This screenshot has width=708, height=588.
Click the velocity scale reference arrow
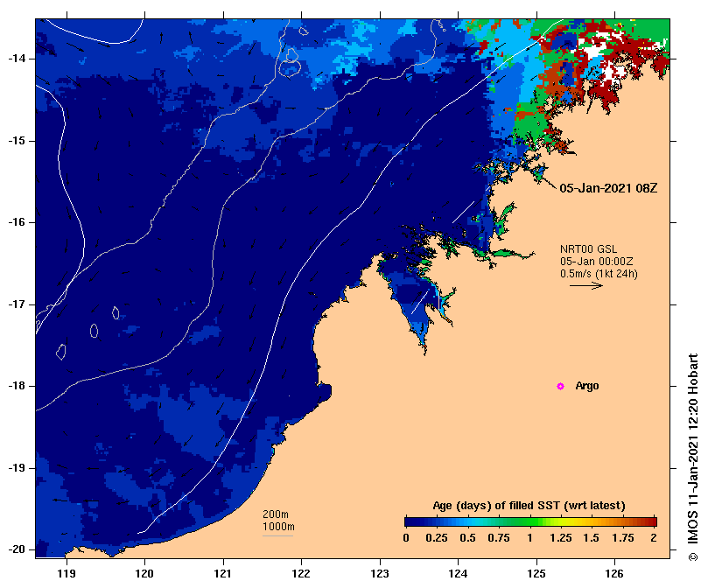click(586, 285)
